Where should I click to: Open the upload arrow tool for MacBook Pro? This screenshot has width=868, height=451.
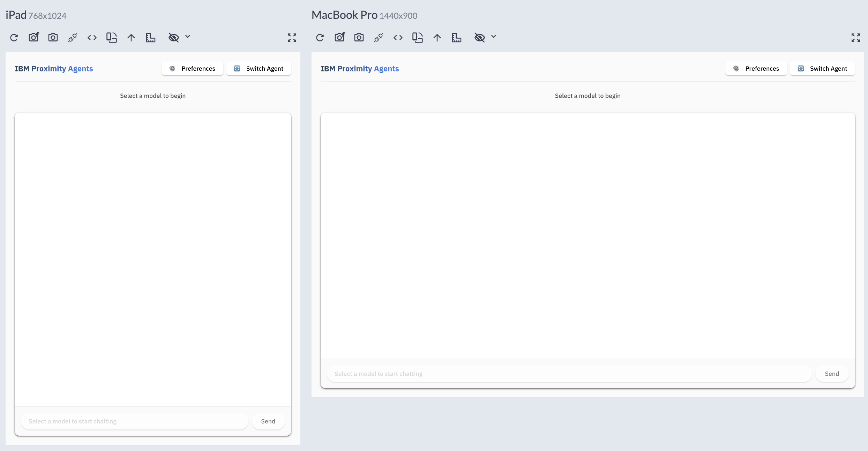coord(437,38)
